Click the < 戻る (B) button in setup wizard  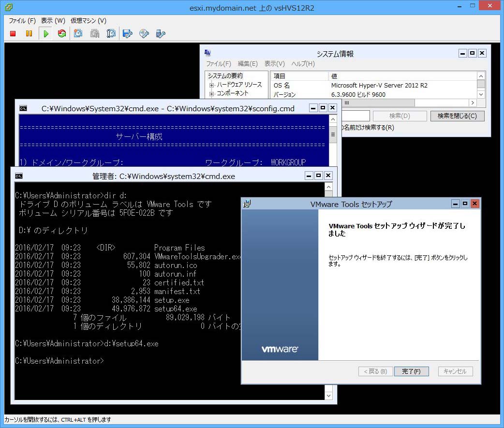coord(375,371)
